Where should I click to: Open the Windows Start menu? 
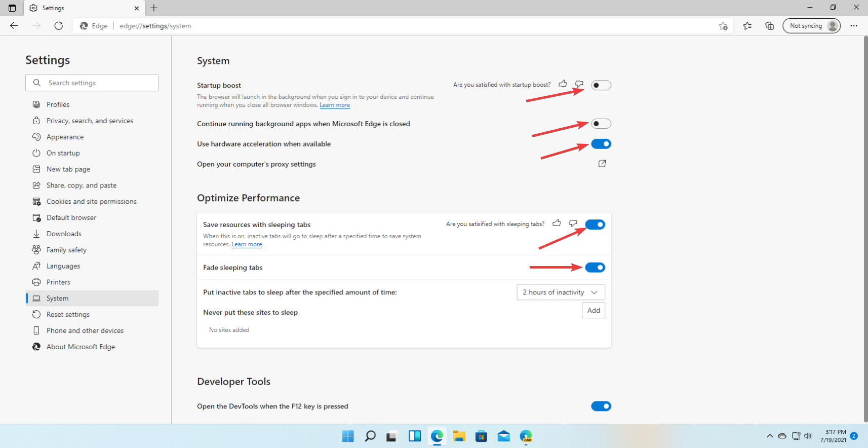tap(348, 436)
